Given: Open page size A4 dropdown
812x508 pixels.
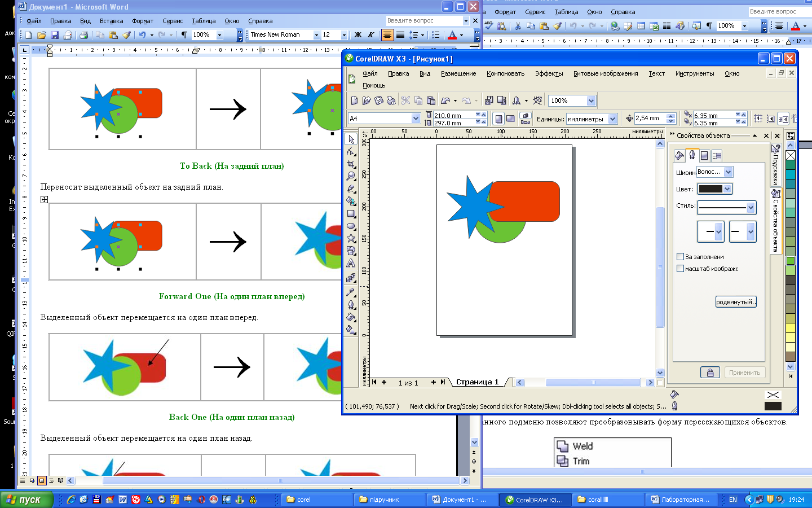Looking at the screenshot, I should click(416, 119).
